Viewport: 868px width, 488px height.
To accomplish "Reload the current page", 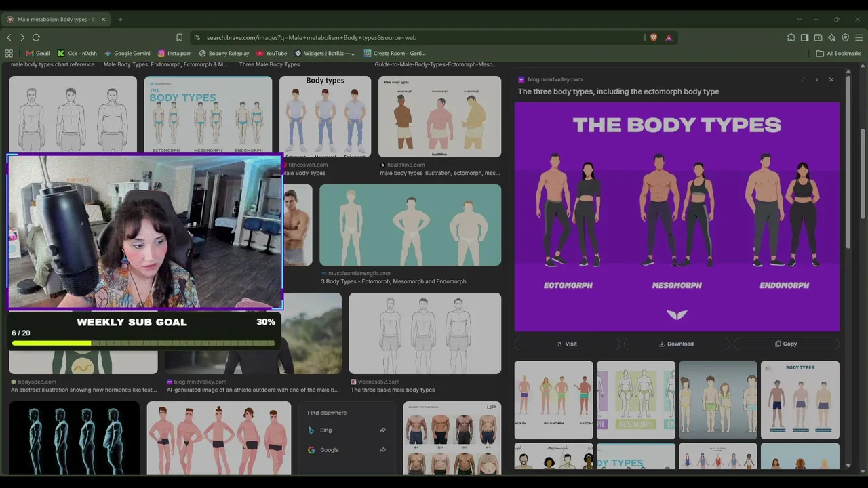I will click(36, 37).
